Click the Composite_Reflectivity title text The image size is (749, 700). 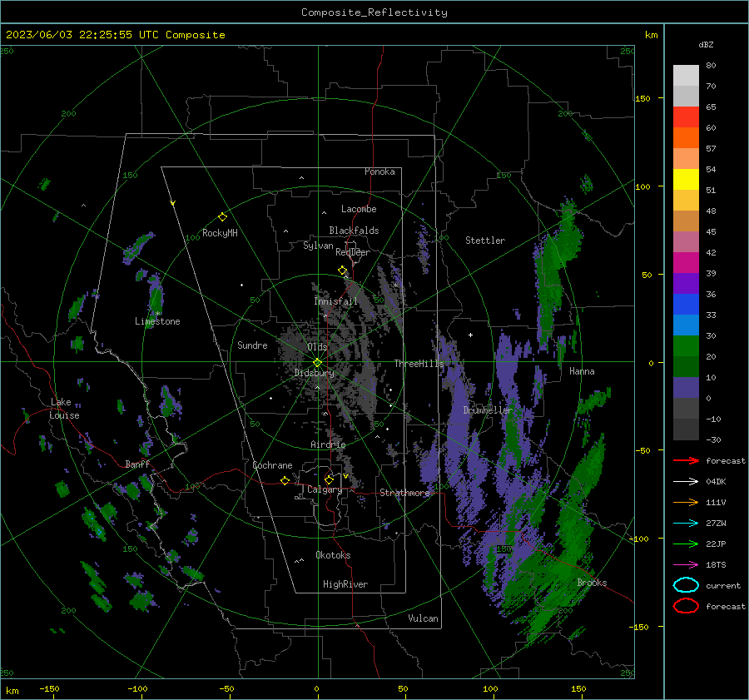pyautogui.click(x=374, y=12)
